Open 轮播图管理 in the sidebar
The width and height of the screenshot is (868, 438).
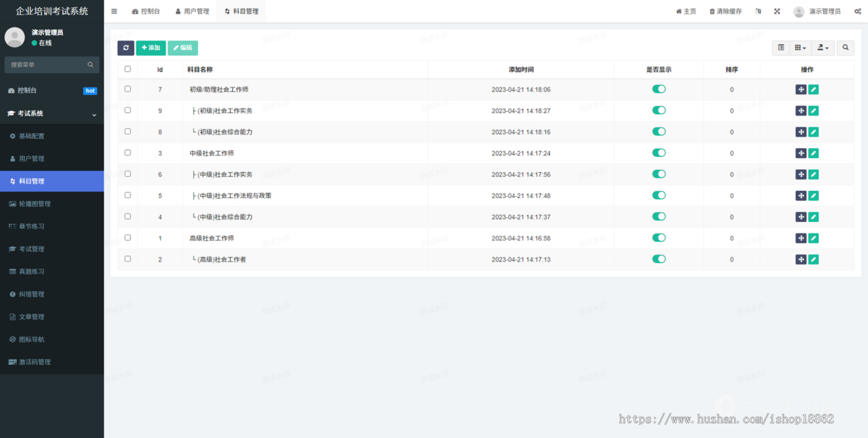tap(34, 204)
